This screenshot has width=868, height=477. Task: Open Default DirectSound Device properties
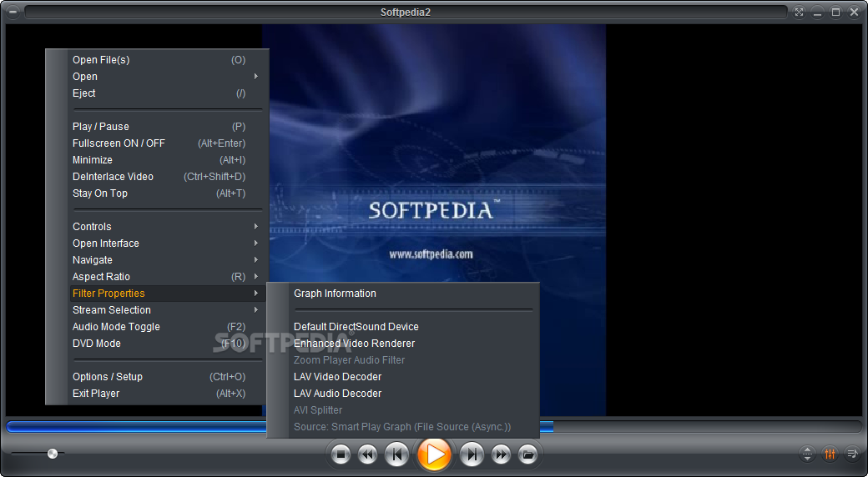coord(413,327)
